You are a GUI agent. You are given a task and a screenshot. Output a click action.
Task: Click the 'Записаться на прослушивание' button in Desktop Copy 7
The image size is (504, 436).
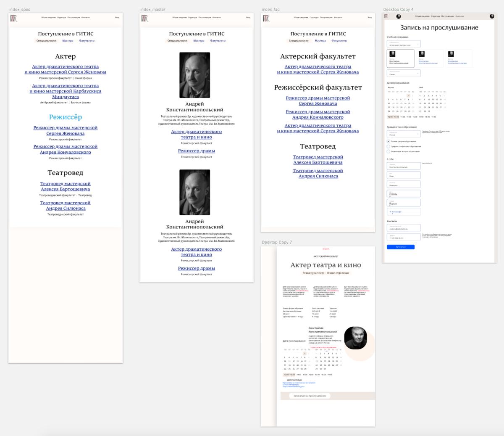click(310, 396)
